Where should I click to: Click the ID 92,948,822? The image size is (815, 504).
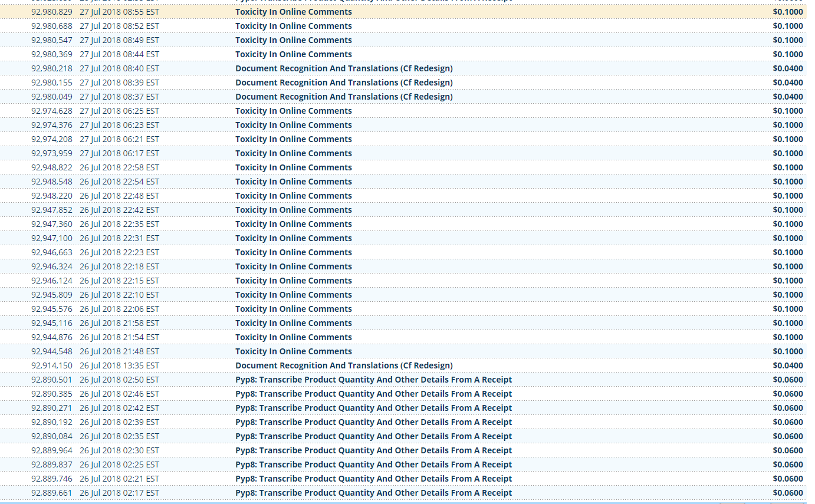pos(52,167)
